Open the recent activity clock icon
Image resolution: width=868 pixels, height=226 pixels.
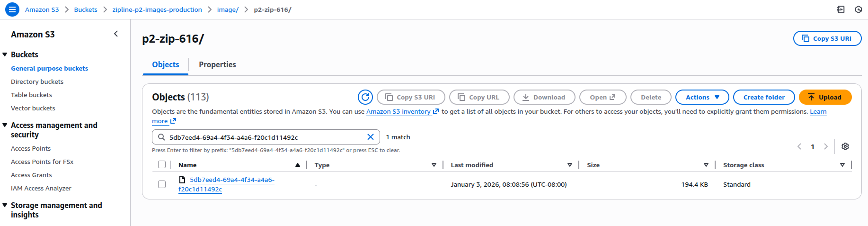point(859,9)
